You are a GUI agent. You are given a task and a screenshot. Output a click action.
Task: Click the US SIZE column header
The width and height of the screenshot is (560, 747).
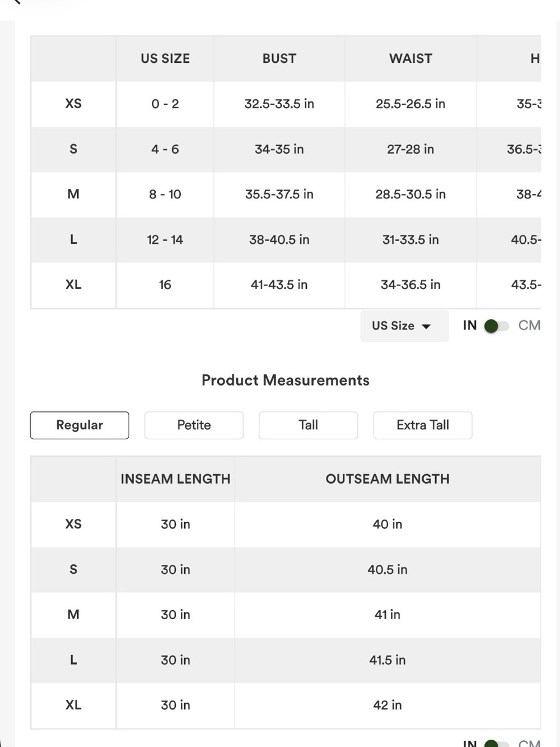click(165, 59)
